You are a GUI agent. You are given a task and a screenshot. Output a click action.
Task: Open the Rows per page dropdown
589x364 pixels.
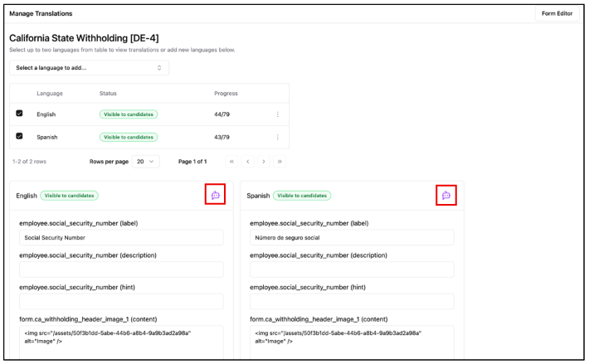pos(145,162)
